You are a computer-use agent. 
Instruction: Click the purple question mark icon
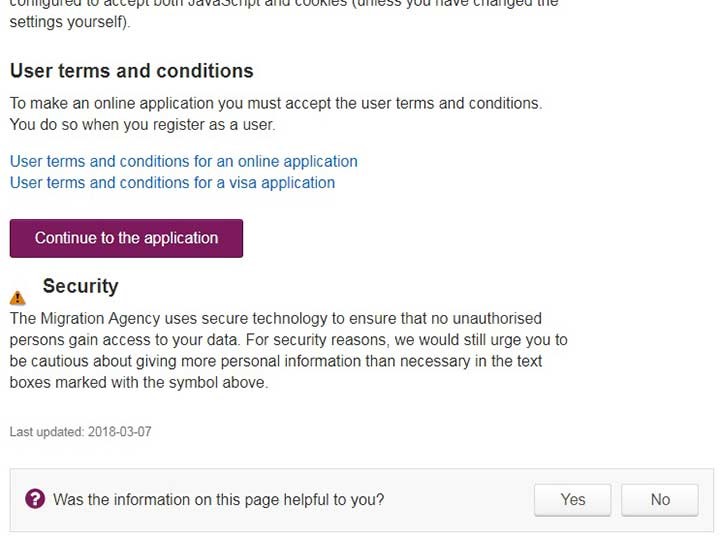[35, 499]
